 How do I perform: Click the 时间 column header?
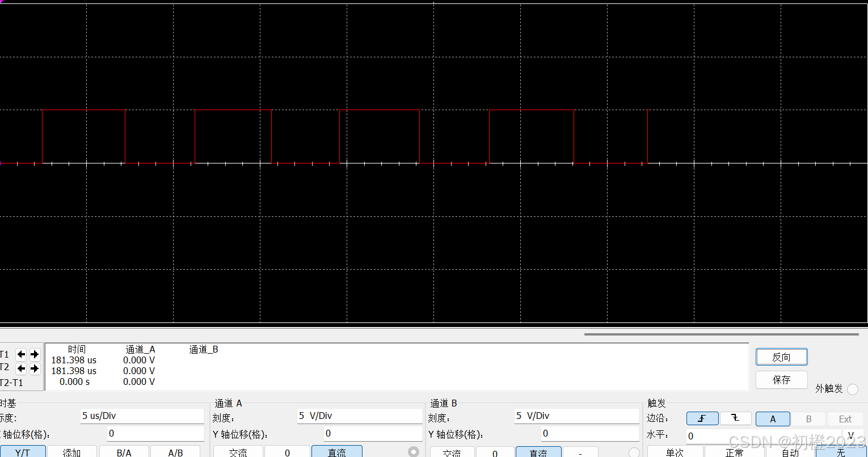pos(77,349)
